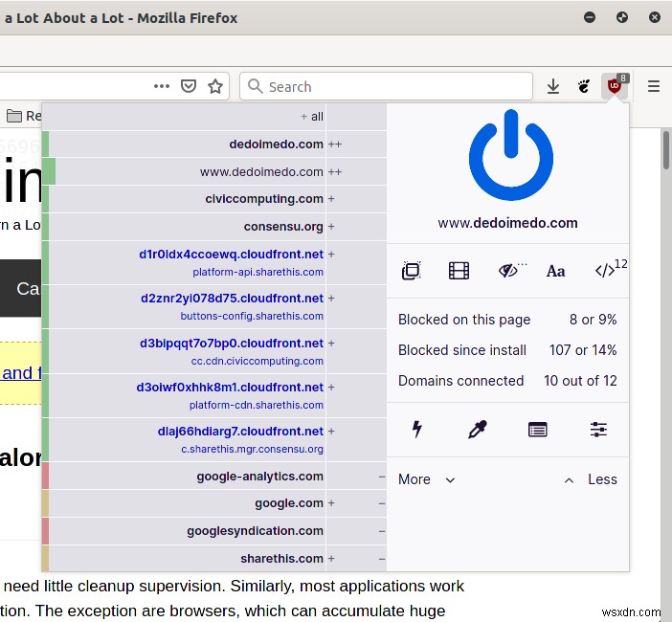Toggle large media element blocking
Screen dimensions: 672x622
click(459, 271)
